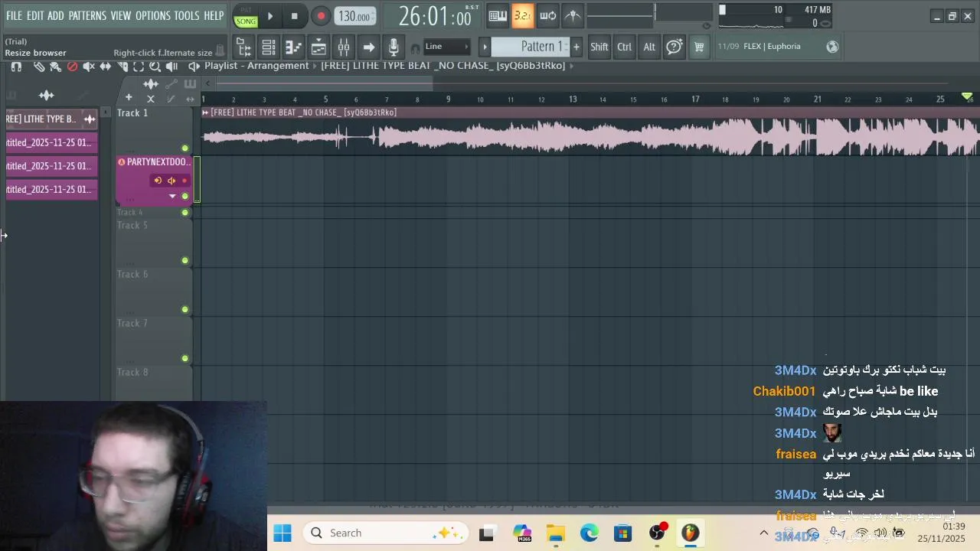Mute Track 1 using its green light
The image size is (980, 551).
(x=185, y=148)
